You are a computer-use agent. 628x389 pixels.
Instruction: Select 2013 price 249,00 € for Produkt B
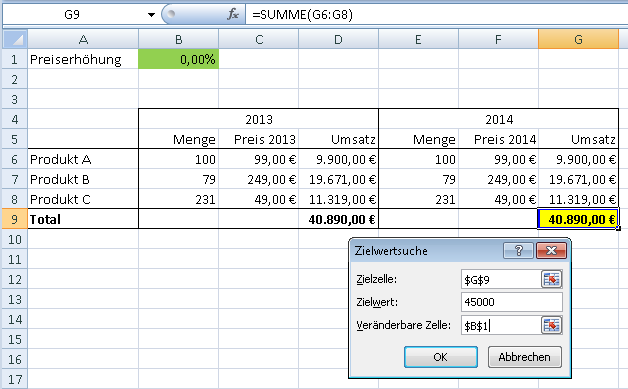pyautogui.click(x=259, y=179)
